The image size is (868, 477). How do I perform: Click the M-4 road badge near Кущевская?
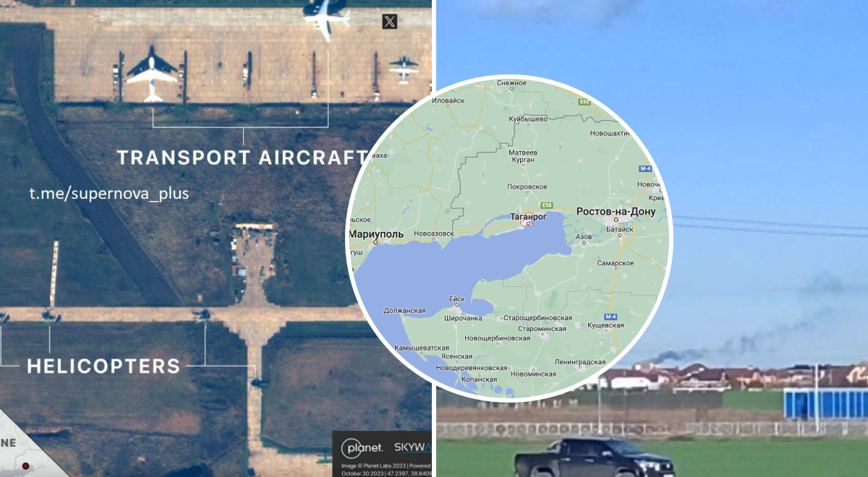[610, 317]
